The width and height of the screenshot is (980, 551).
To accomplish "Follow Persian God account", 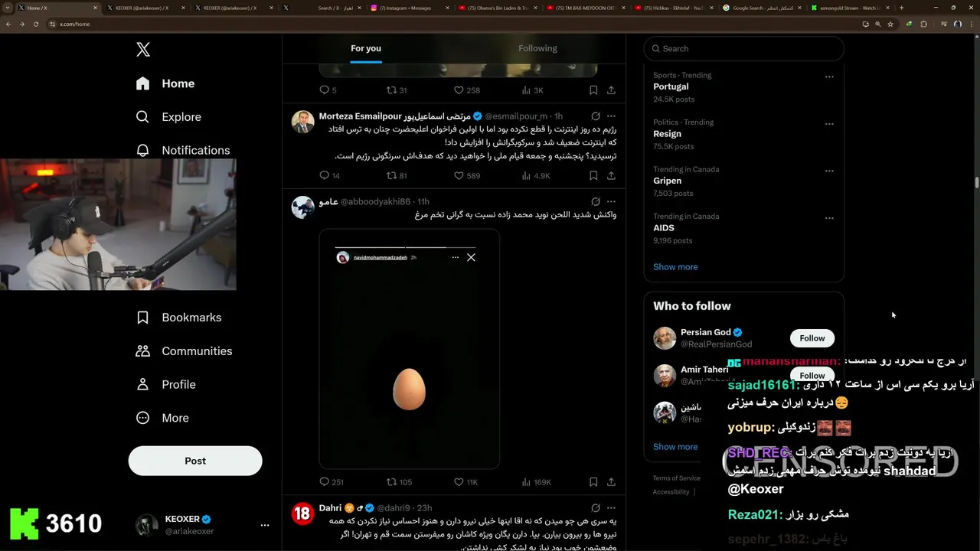I will coord(812,338).
